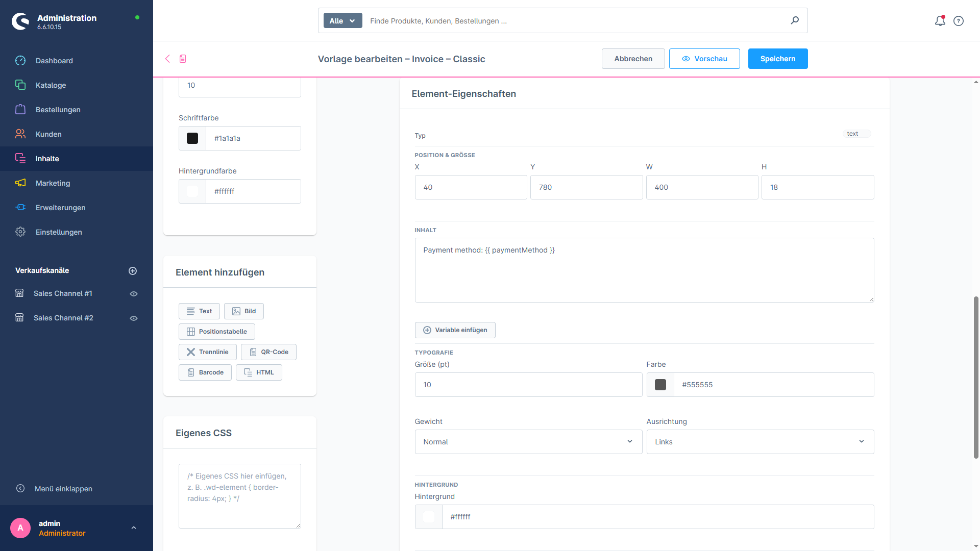This screenshot has height=551, width=980.
Task: Open Marketing in the sidebar
Action: click(77, 183)
